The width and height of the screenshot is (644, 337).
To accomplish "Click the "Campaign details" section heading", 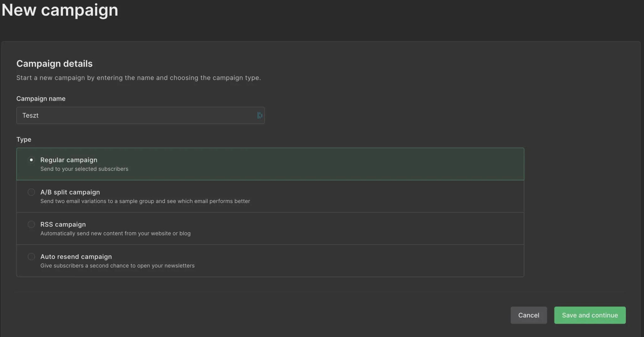I will point(54,64).
